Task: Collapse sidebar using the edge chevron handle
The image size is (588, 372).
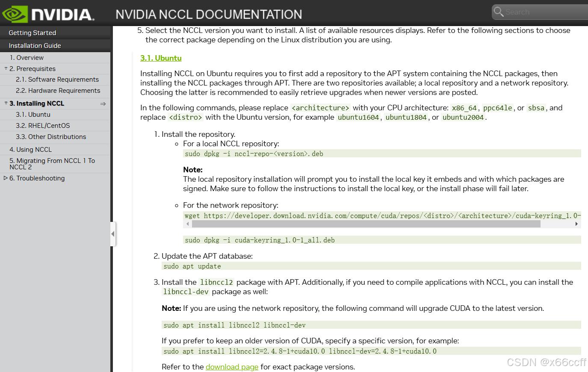Action: point(113,234)
